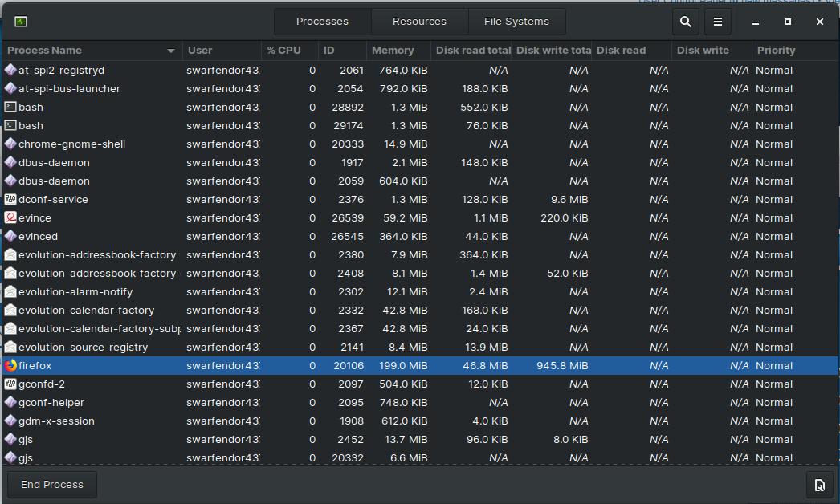The image size is (840, 504).
Task: Maximize the System Monitor window
Action: (x=787, y=22)
